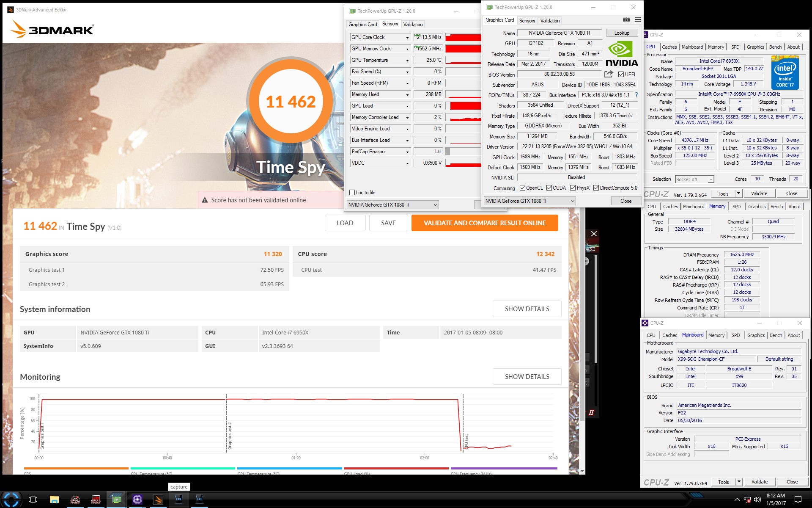The height and width of the screenshot is (508, 812).
Task: Open File Explorer from taskbar
Action: coord(54,500)
